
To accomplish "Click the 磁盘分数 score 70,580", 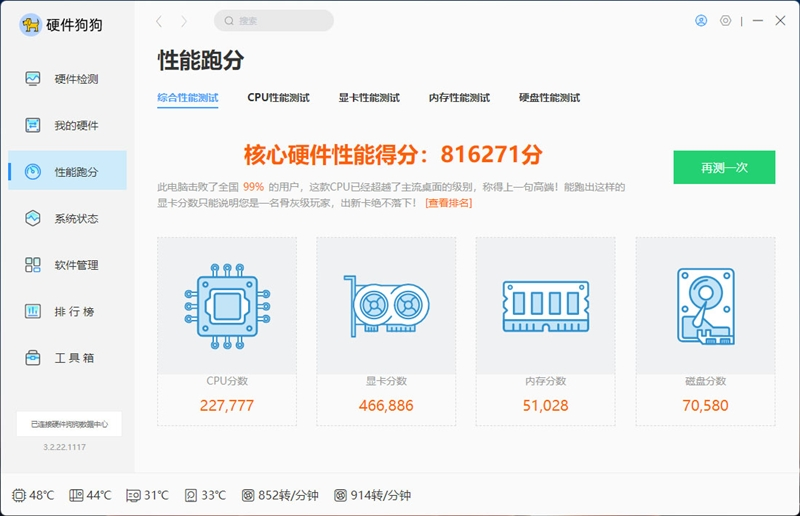I will [x=706, y=406].
